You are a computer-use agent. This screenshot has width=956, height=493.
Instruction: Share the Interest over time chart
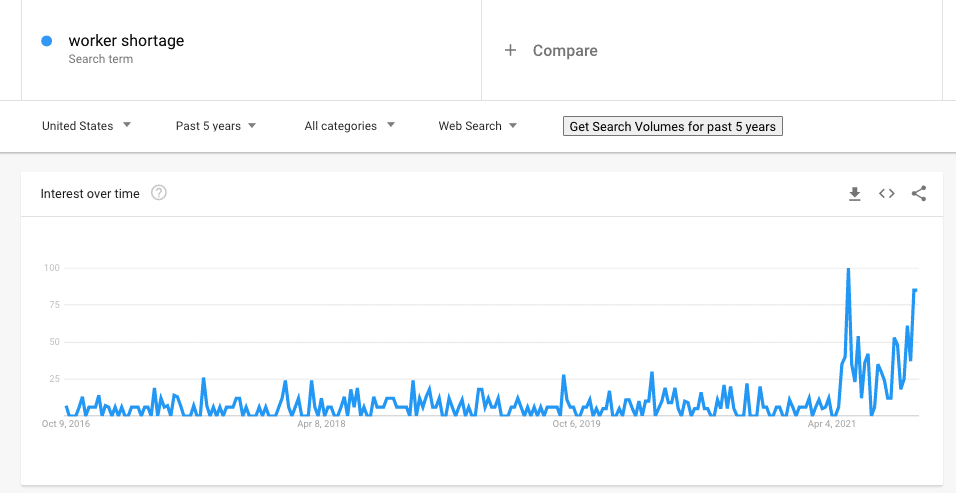coord(919,194)
